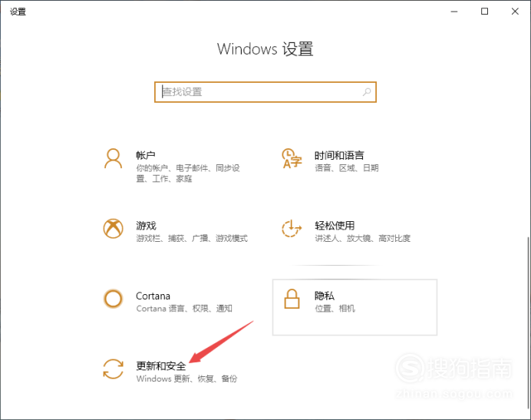Open the Time & Language (时间和语言) icon
Screen dimensions: 531x420
(292, 158)
